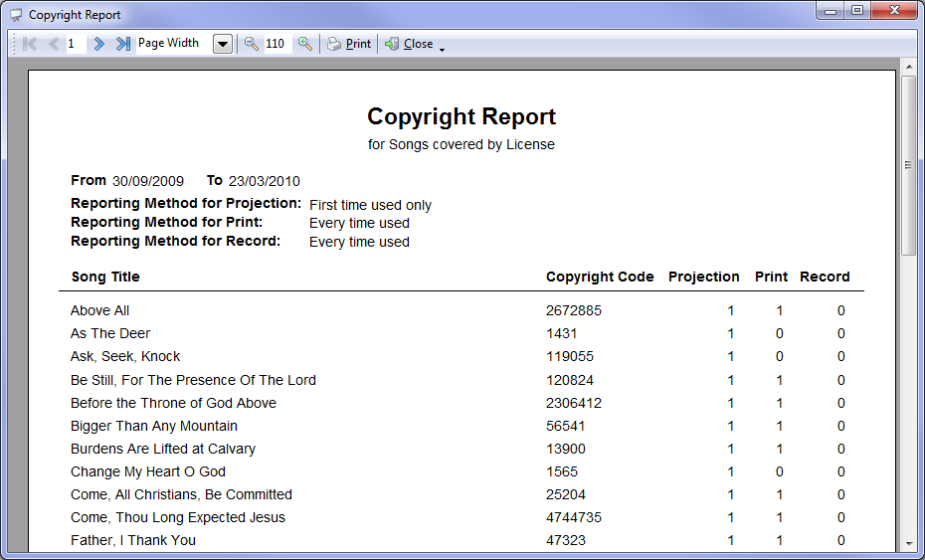
Task: Click copyright code 25204
Action: click(565, 494)
